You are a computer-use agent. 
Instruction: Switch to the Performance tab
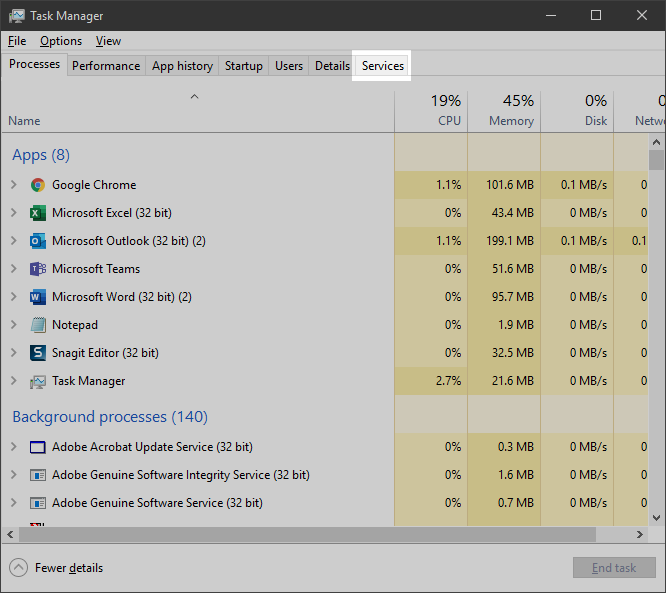106,66
